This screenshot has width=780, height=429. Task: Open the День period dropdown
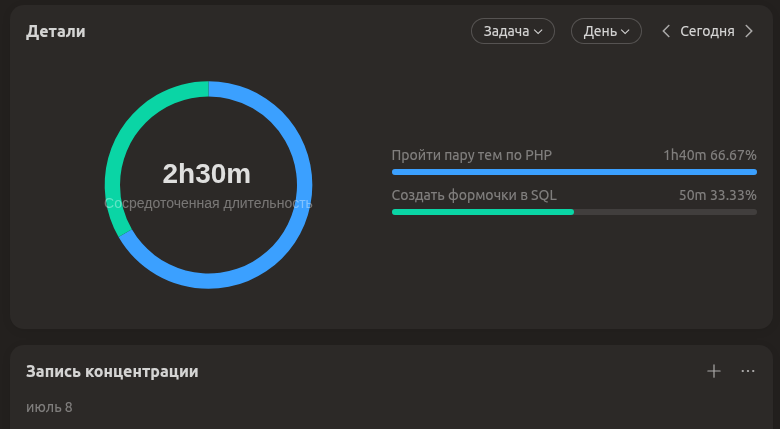pos(606,31)
